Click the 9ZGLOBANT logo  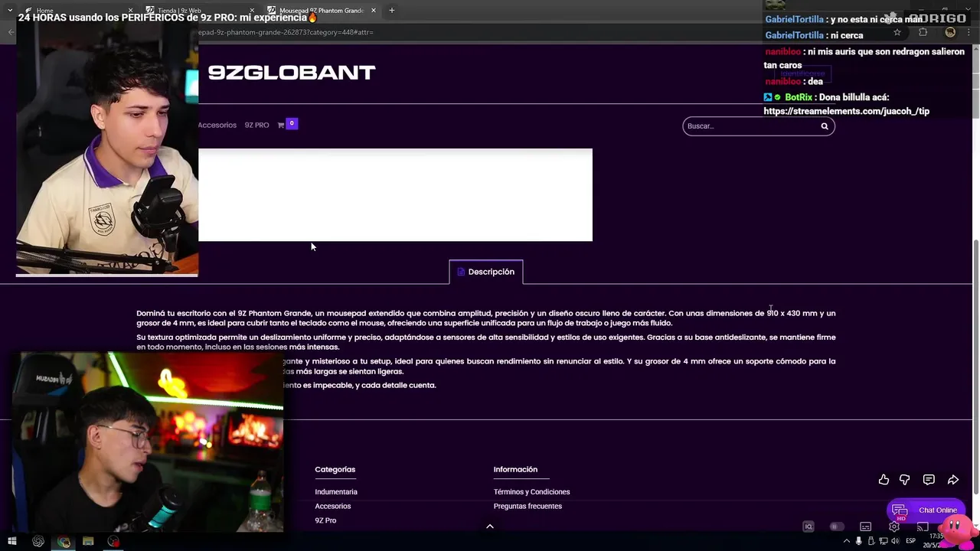tap(292, 72)
